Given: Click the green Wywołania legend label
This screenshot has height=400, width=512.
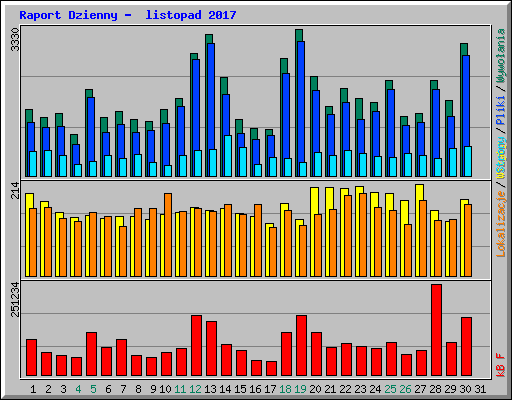Looking at the screenshot, I should click(x=501, y=56).
